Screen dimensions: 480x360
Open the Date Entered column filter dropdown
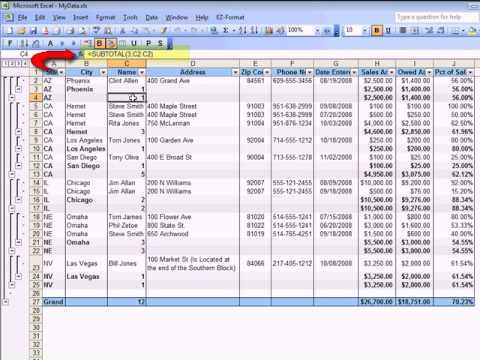[x=354, y=72]
